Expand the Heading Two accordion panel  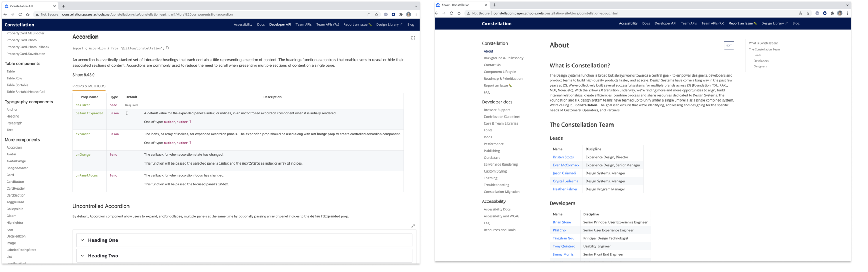(x=244, y=256)
